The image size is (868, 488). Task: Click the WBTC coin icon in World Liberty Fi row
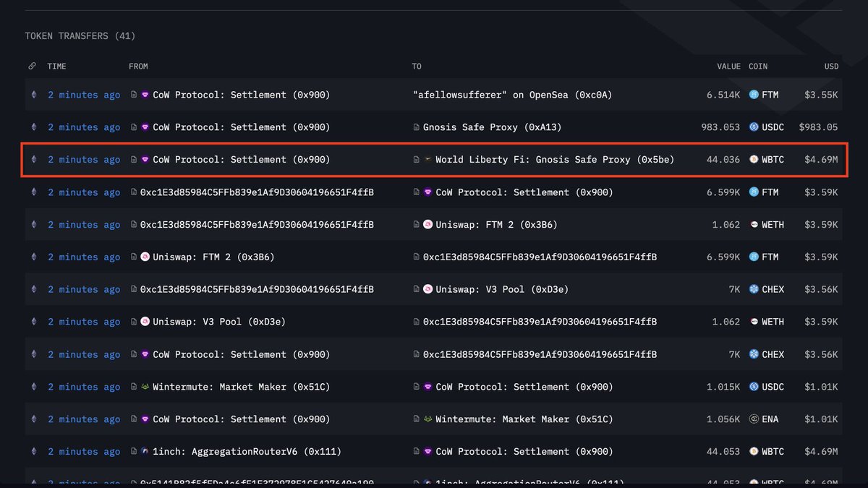coord(754,160)
